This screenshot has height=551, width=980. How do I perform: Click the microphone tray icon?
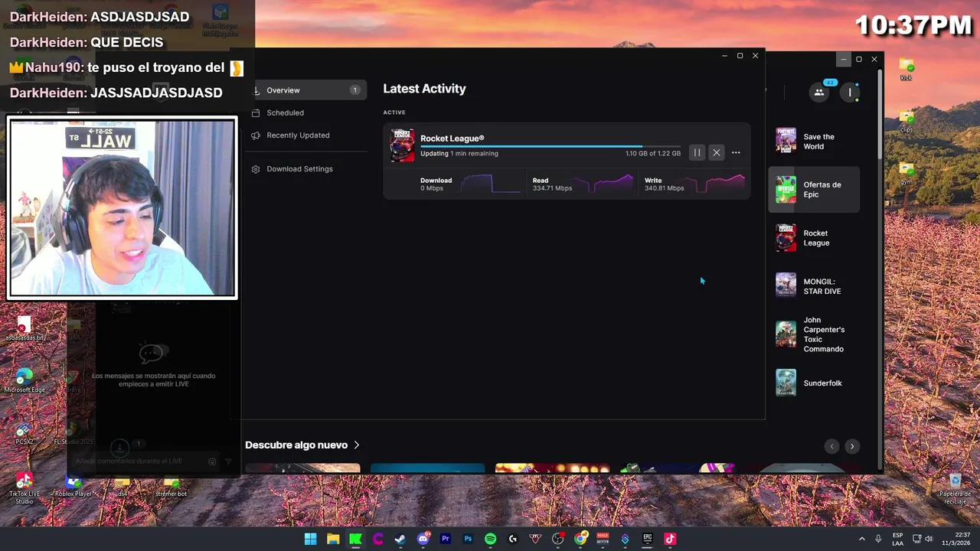pyautogui.click(x=878, y=539)
